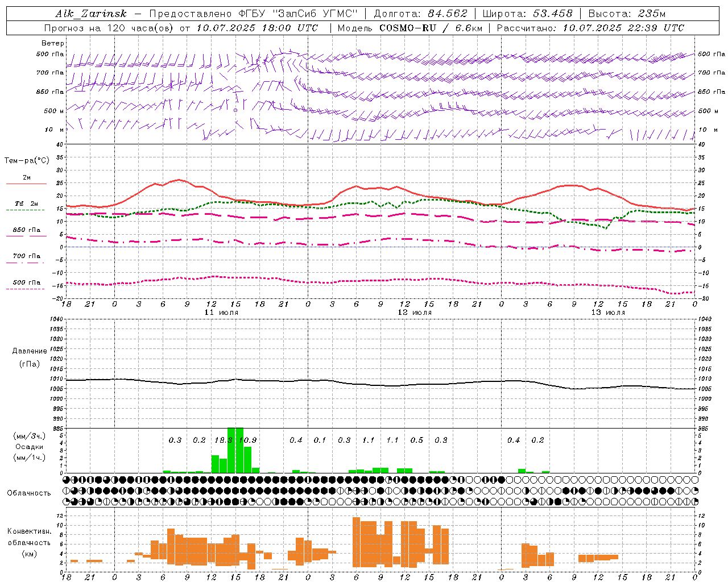Select the 'Прогноз на 120 часа(ов)' forecast text
This screenshot has height=582, width=728.
110,28
